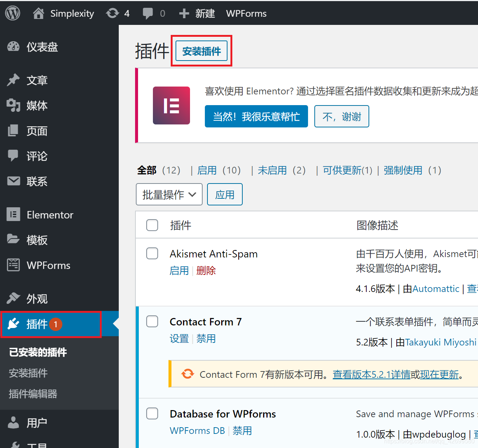The width and height of the screenshot is (478, 448).
Task: Open 已安装的插件 submenu item
Action: pyautogui.click(x=38, y=352)
